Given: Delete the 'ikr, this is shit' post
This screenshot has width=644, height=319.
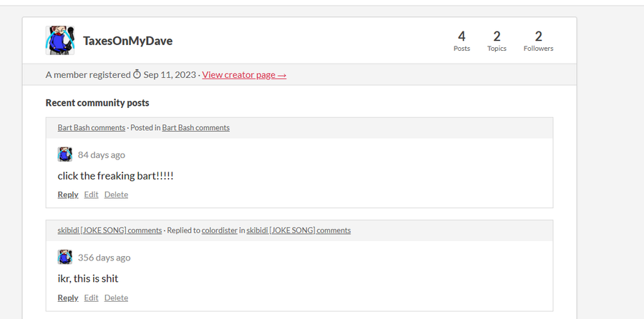Looking at the screenshot, I should (x=116, y=298).
